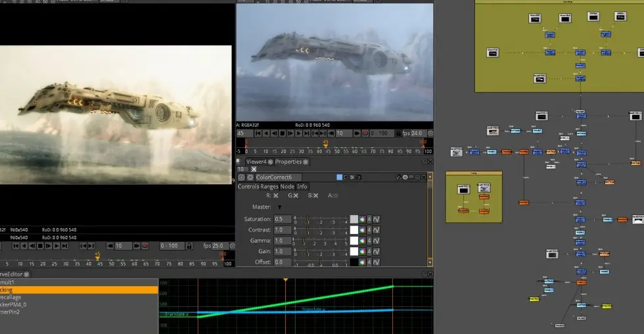Uncheck the G channel checkbox

click(296, 195)
